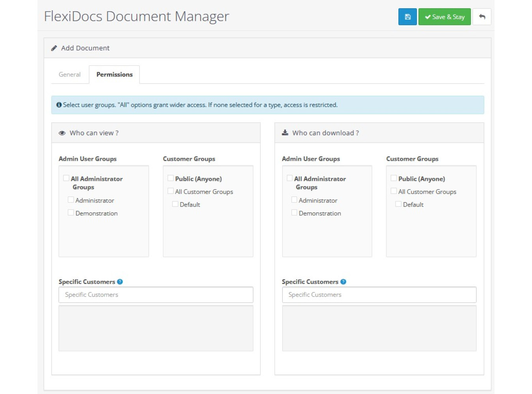Click the blue floppy-disk save icon button
The height and width of the screenshot is (394, 532).
point(407,17)
